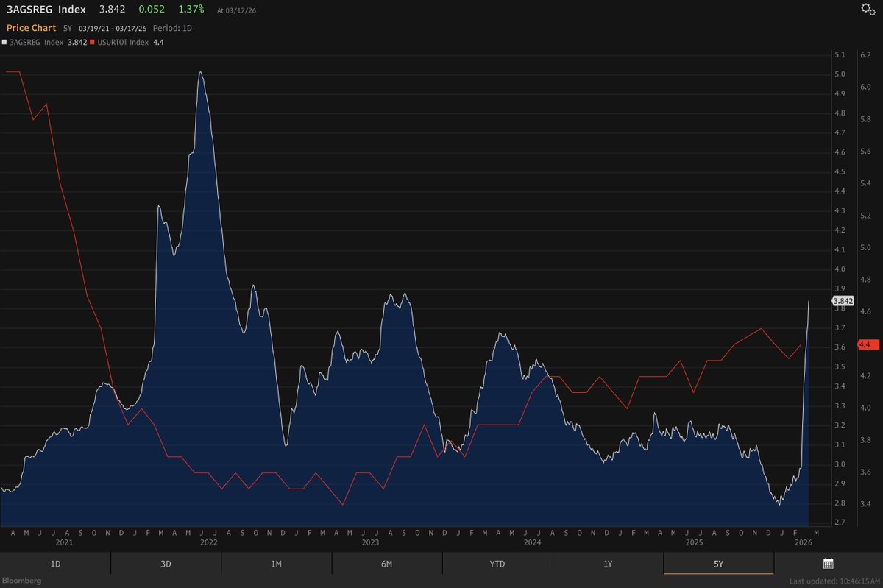The image size is (883, 588).
Task: Select the 1D range tab
Action: pyautogui.click(x=55, y=564)
